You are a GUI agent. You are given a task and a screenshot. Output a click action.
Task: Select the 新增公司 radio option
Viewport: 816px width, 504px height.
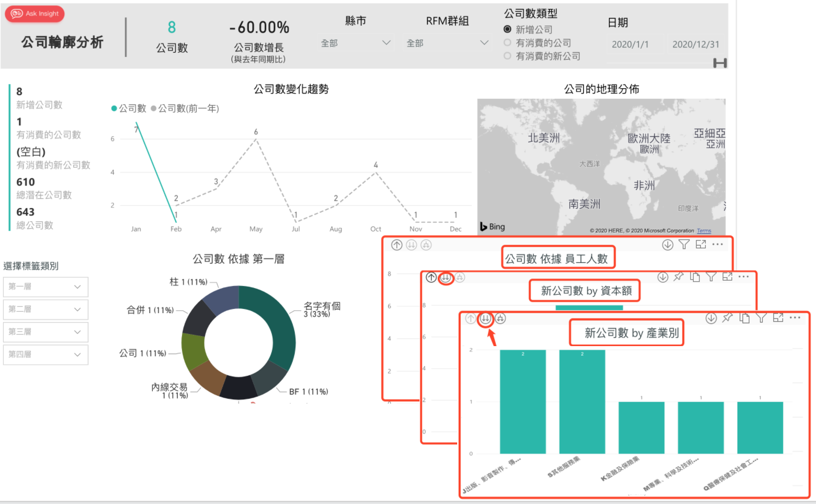507,29
